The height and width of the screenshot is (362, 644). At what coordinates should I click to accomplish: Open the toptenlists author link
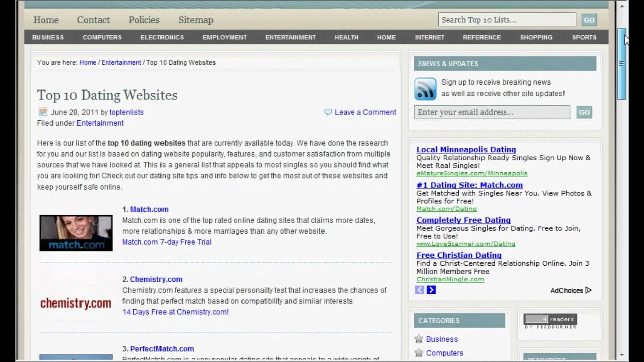[x=126, y=112]
